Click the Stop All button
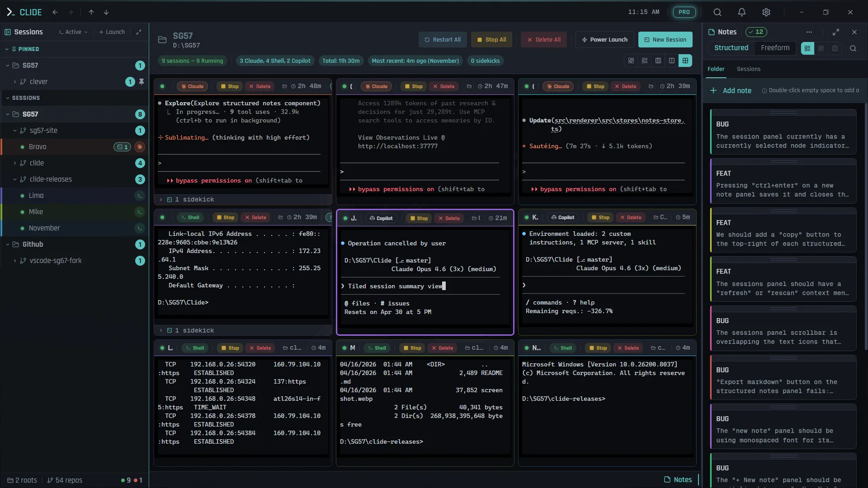Screen dimensions: 868x488 pyautogui.click(x=491, y=40)
